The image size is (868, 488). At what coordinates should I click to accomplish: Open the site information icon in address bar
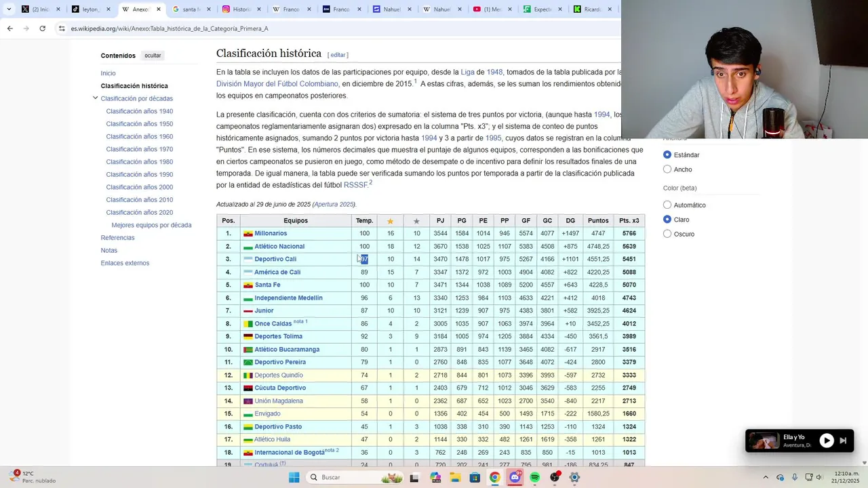pyautogui.click(x=62, y=28)
